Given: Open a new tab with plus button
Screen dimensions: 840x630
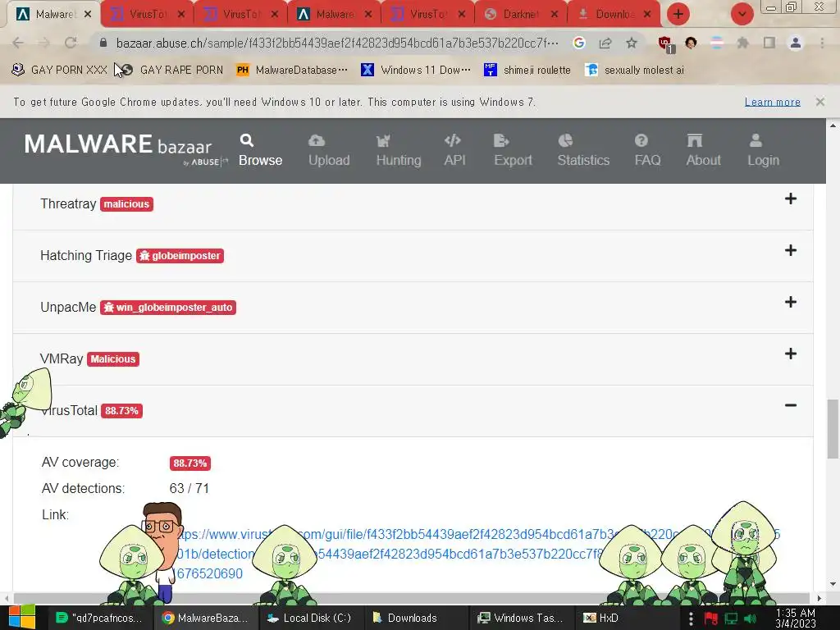Looking at the screenshot, I should pyautogui.click(x=678, y=14).
